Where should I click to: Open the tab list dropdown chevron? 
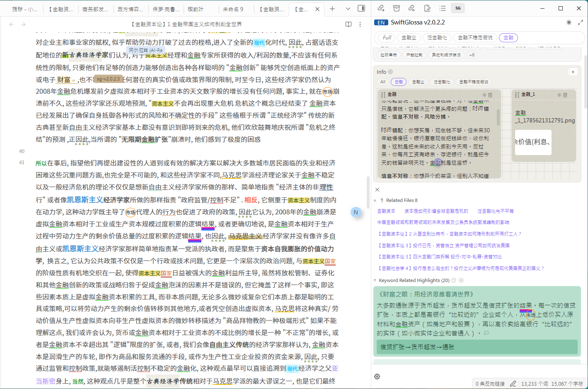[348, 9]
